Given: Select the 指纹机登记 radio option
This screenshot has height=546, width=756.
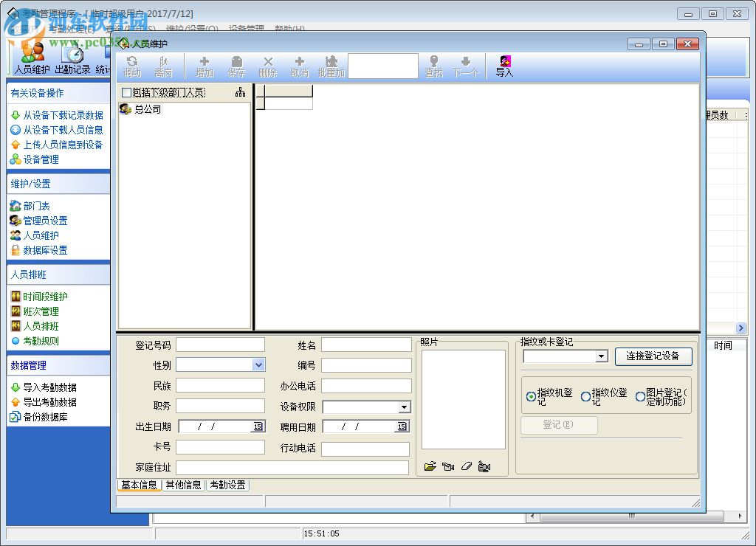Looking at the screenshot, I should coord(530,397).
